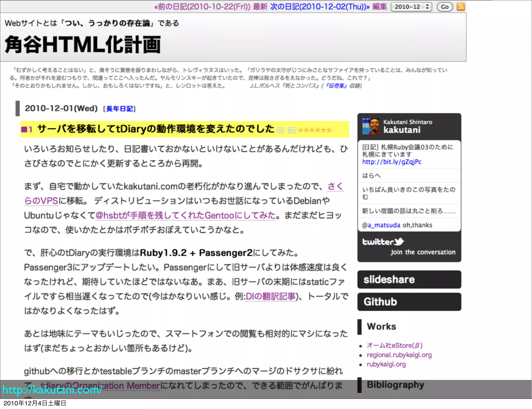The image size is (532, 409).
Task: Open the 最新 (latest) link
Action: (260, 6)
